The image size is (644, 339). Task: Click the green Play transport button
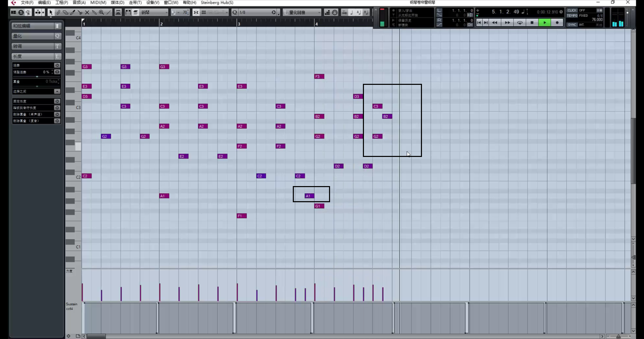point(545,23)
